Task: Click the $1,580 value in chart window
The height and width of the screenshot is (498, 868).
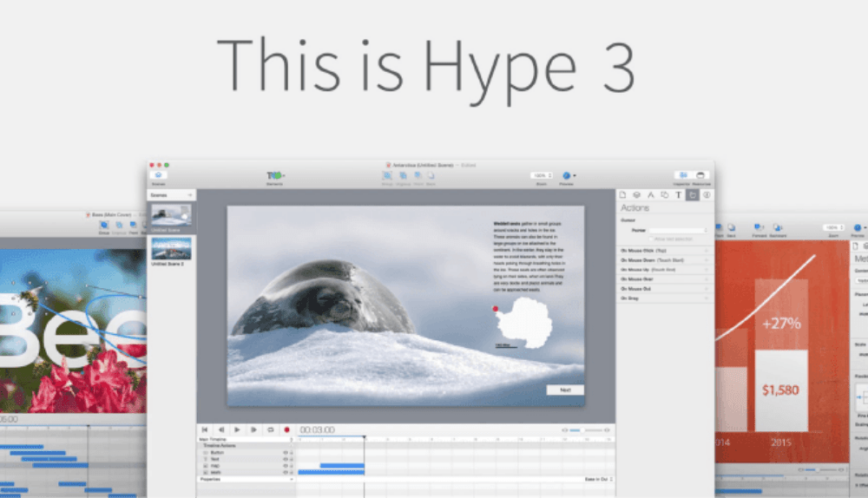Action: pyautogui.click(x=780, y=390)
